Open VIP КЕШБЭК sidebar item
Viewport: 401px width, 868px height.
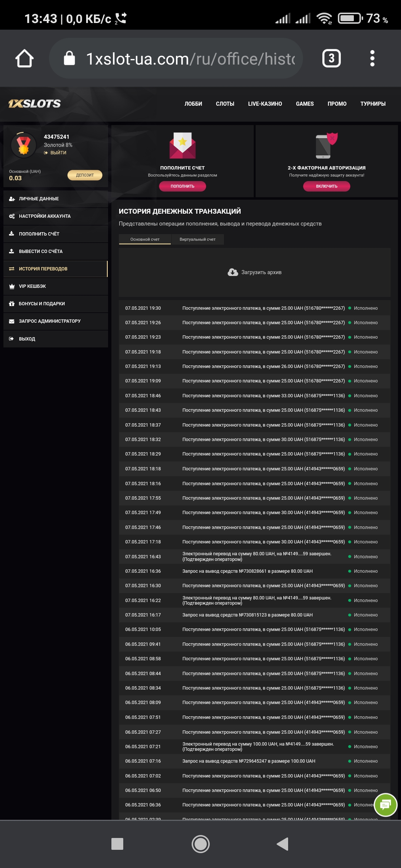point(33,286)
